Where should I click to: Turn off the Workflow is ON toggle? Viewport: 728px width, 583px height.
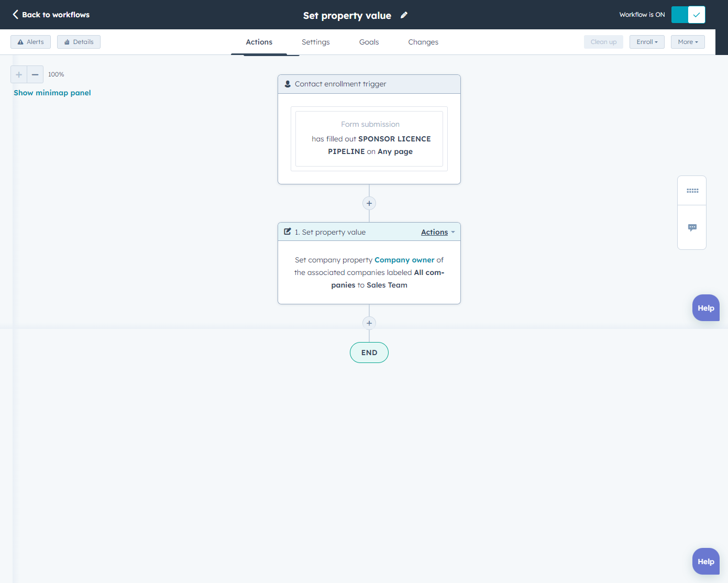[679, 14]
